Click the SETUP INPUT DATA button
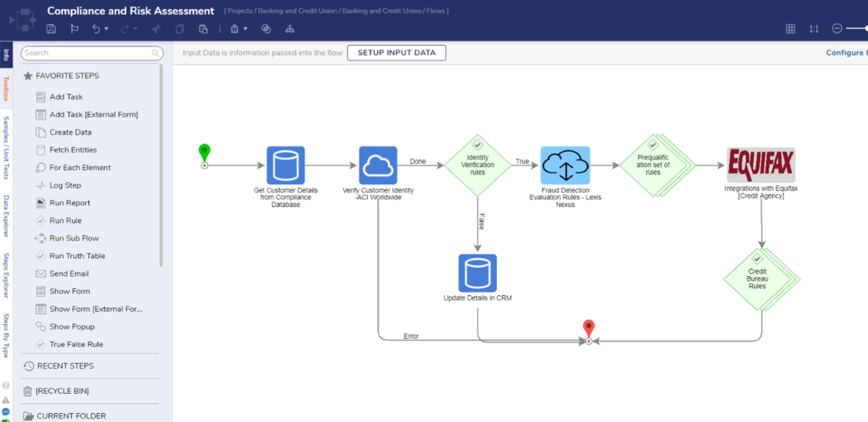The image size is (868, 422). point(397,53)
